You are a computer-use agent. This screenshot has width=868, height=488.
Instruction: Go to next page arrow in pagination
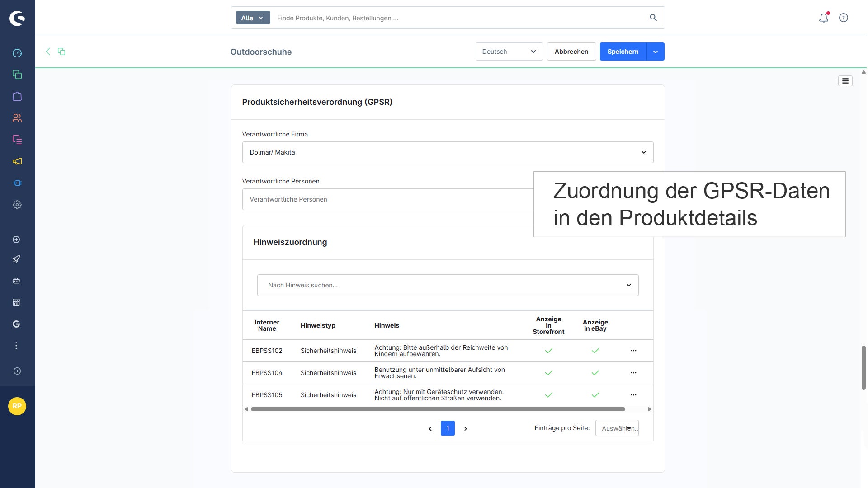(466, 428)
